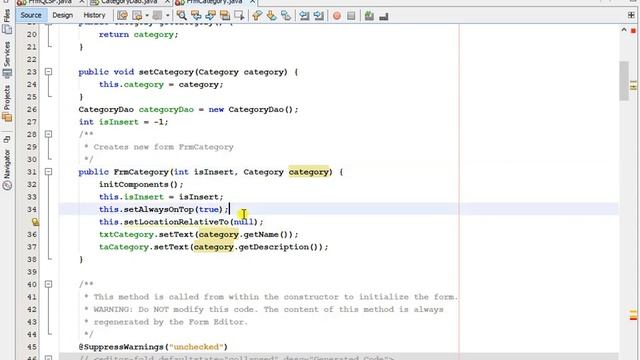
Task: Click line number 34 in gutter
Action: (32, 209)
